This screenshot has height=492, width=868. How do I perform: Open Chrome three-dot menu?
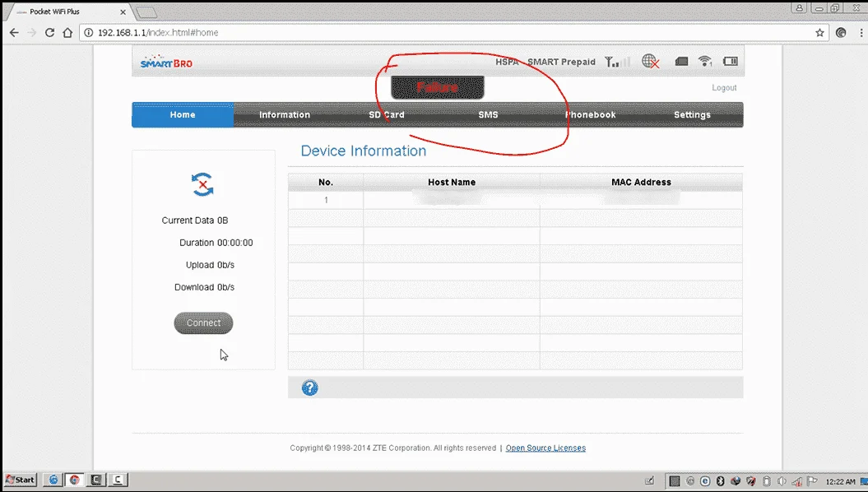pos(861,33)
